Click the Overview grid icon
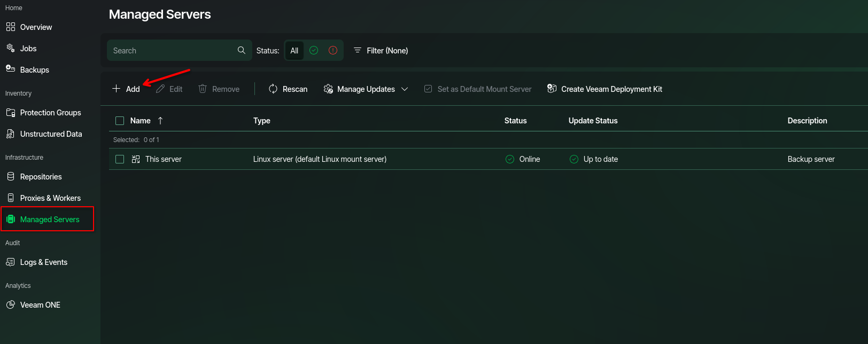Image resolution: width=868 pixels, height=344 pixels. (x=11, y=27)
